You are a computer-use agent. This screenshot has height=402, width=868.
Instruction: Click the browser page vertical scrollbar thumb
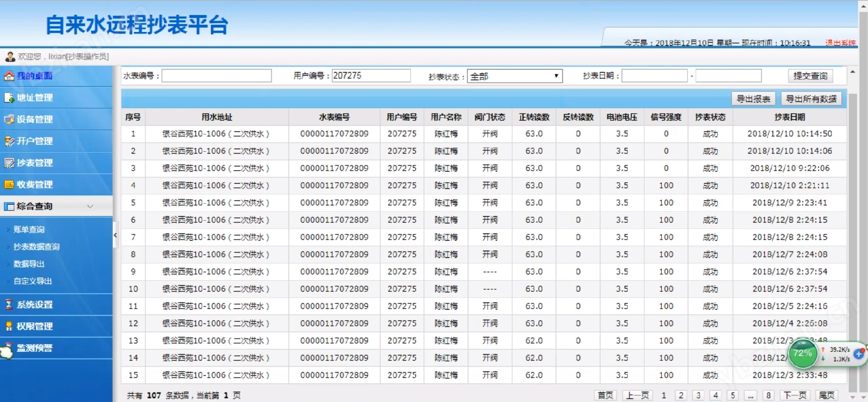(x=863, y=203)
